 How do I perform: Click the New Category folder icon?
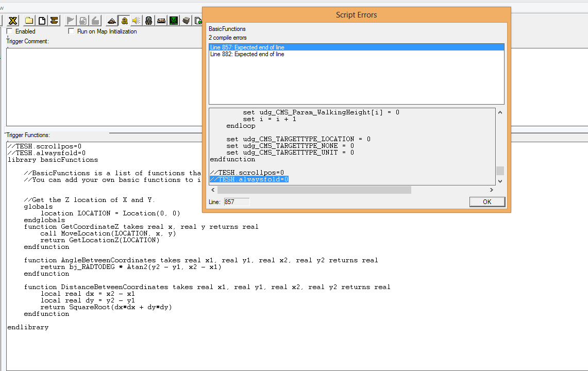click(29, 21)
